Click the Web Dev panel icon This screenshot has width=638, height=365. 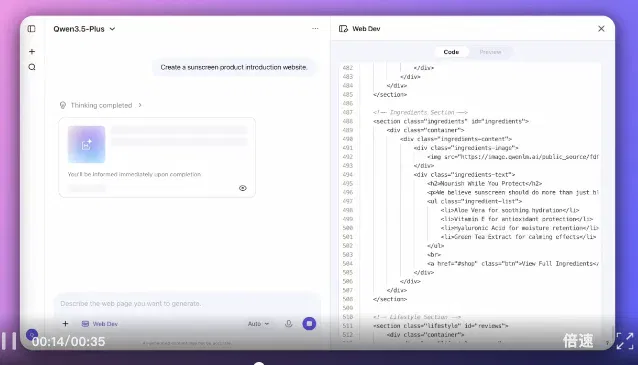(x=343, y=29)
